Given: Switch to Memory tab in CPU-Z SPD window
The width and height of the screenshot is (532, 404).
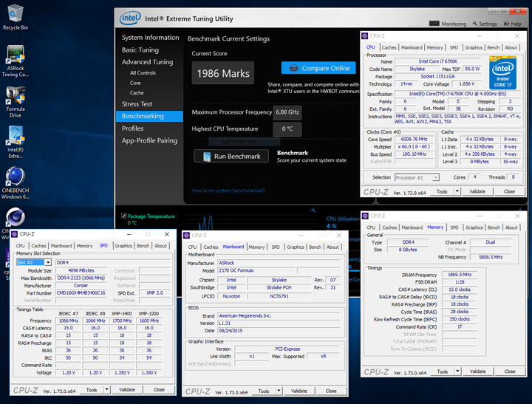Looking at the screenshot, I should 84,246.
